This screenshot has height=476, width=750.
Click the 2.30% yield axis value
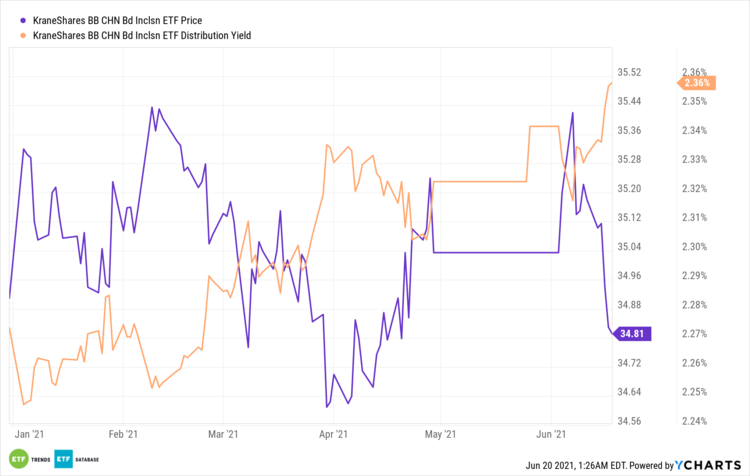694,247
